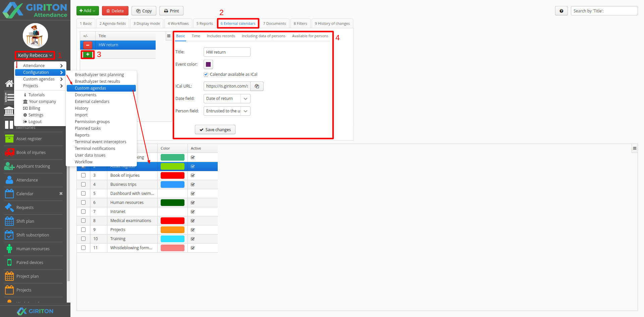Open the Shift plan calendar icon
The image size is (644, 317).
tap(9, 221)
